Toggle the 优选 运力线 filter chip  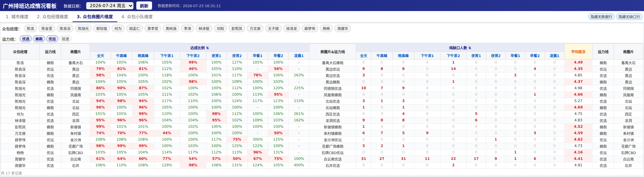26,39
